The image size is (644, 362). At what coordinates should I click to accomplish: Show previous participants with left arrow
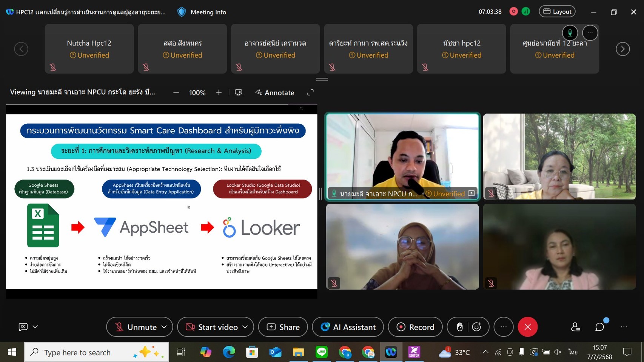click(21, 49)
